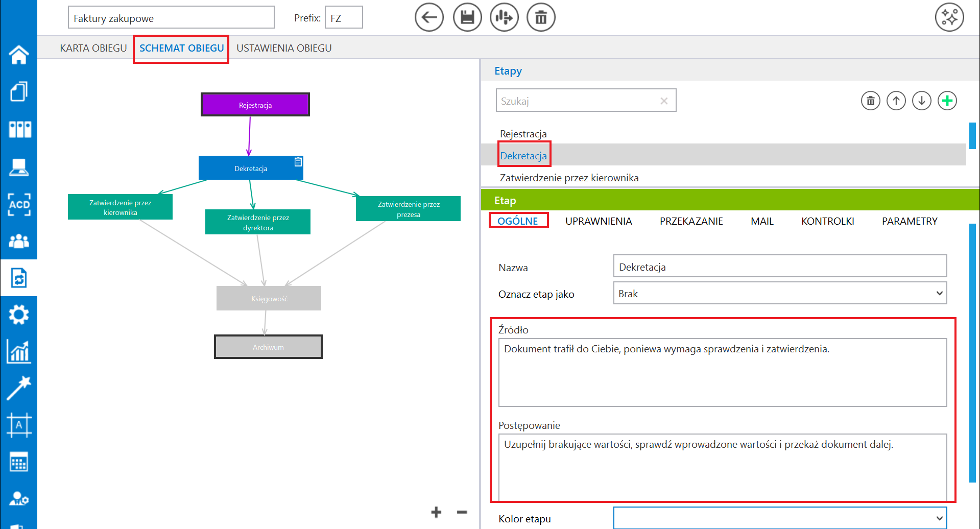Viewport: 980px width, 529px height.
Task: Open the reports chart sidebar icon
Action: click(19, 352)
